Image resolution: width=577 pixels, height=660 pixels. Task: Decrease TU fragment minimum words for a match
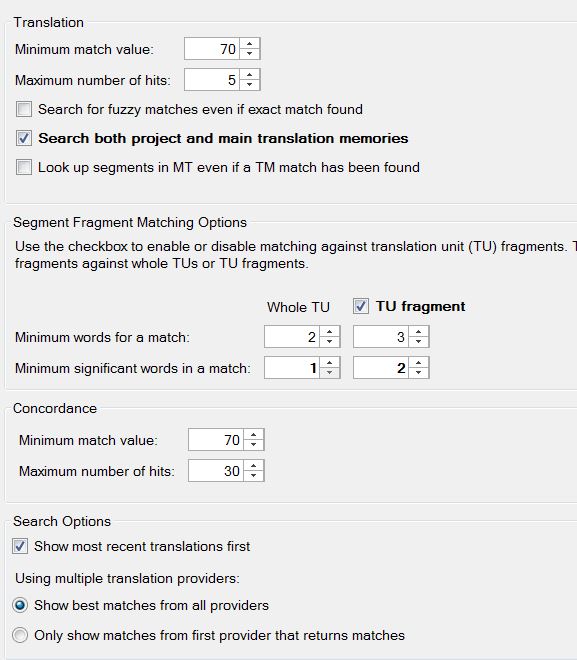(418, 341)
